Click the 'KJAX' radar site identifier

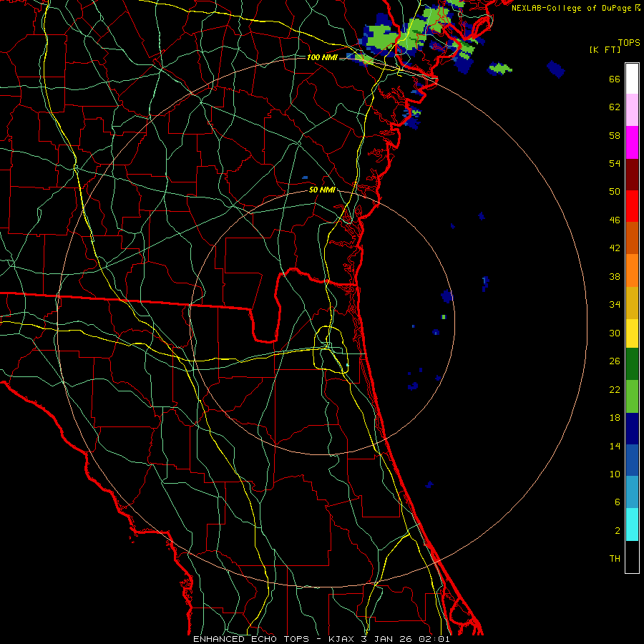coord(343,639)
